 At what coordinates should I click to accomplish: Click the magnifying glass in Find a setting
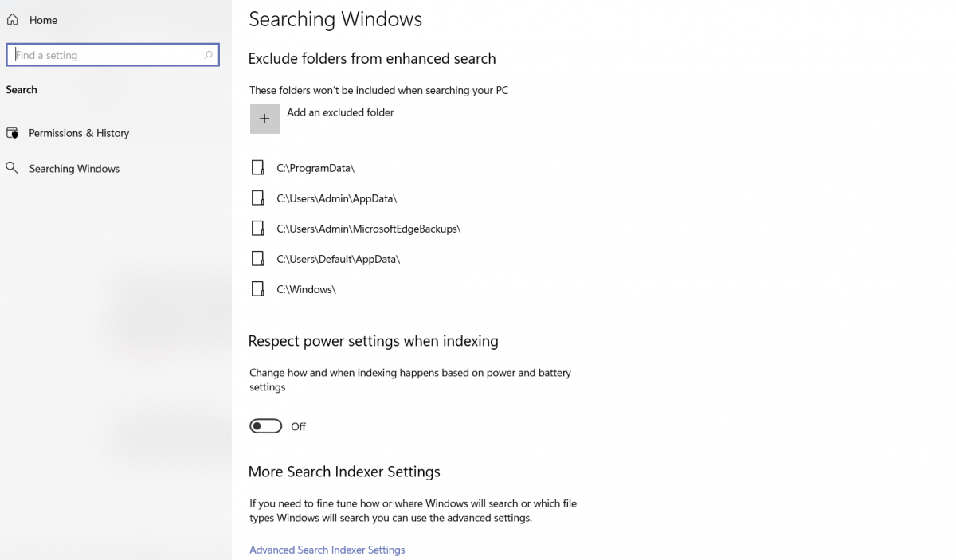click(208, 54)
